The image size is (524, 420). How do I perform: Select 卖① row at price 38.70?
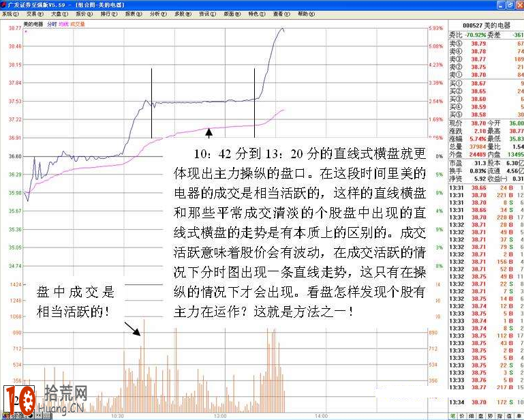tap(487, 74)
